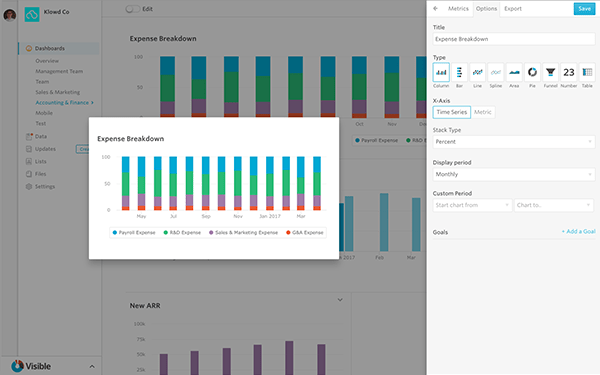Toggle the Edit switch
Image resolution: width=600 pixels, height=375 pixels.
[x=132, y=9]
